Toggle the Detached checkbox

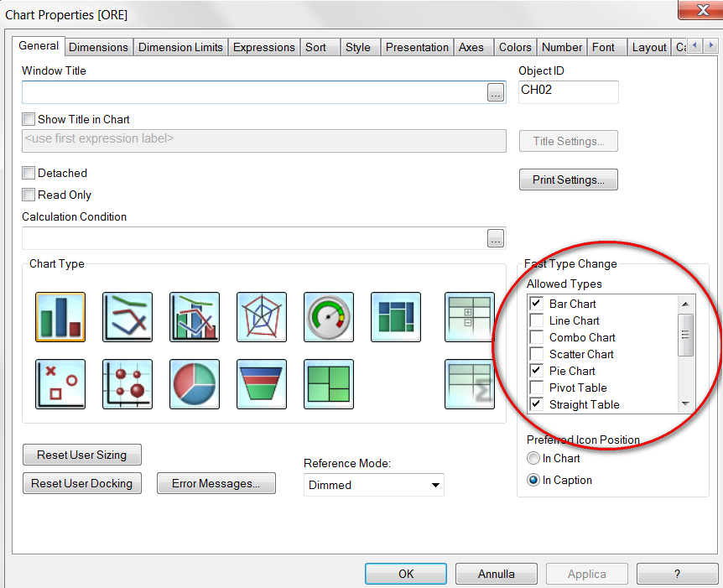pyautogui.click(x=29, y=173)
